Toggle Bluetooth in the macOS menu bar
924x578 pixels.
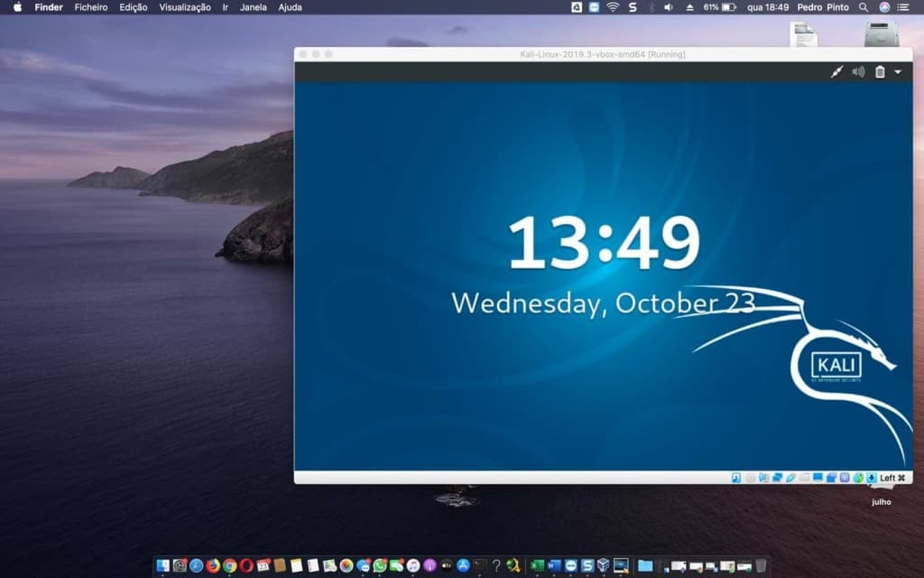[651, 7]
